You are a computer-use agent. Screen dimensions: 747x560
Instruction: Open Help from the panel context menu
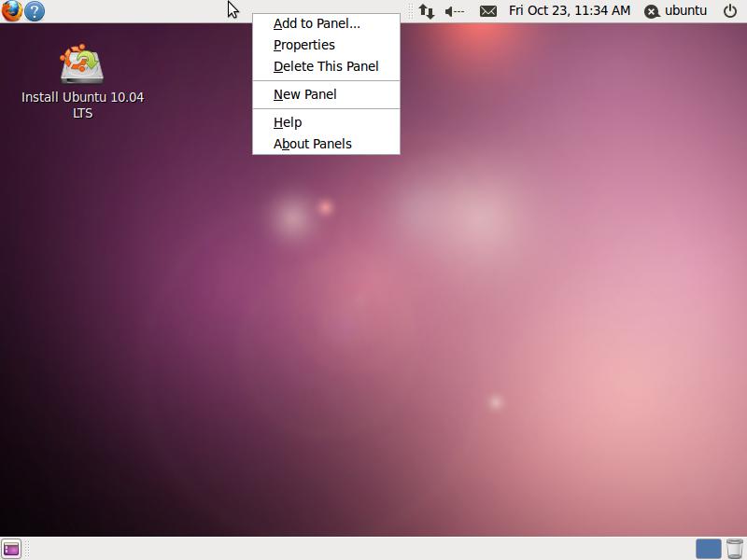pyautogui.click(x=326, y=122)
